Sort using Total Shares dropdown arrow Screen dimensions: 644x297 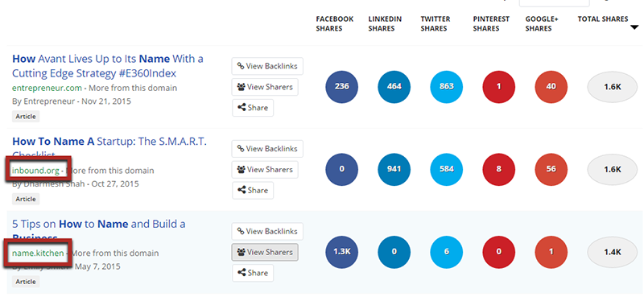634,27
